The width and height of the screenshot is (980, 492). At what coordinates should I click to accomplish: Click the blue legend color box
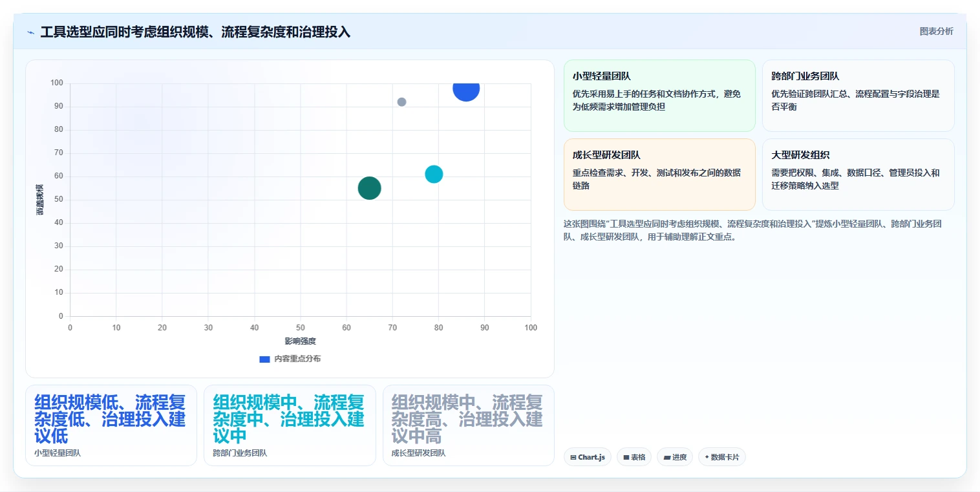tap(264, 359)
